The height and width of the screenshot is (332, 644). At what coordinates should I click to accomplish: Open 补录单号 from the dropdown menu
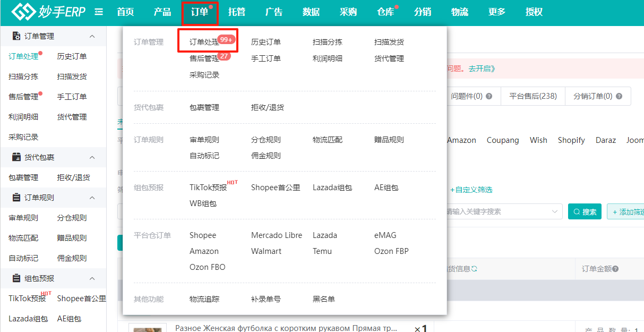[x=266, y=299]
